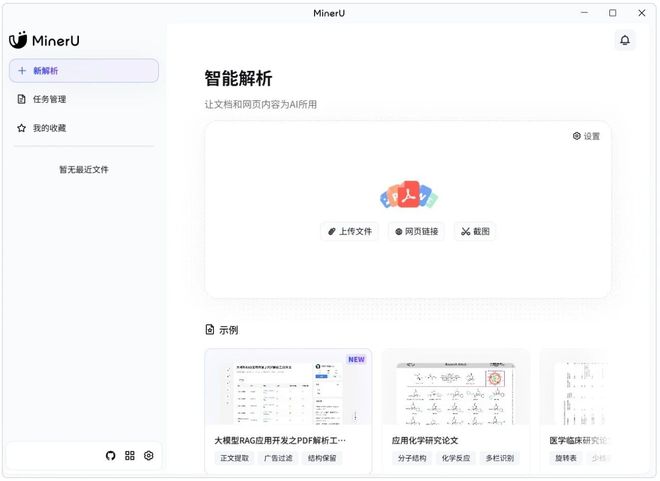The image size is (660, 481).
Task: Click 应用化学研究论文 title text
Action: [x=425, y=440]
